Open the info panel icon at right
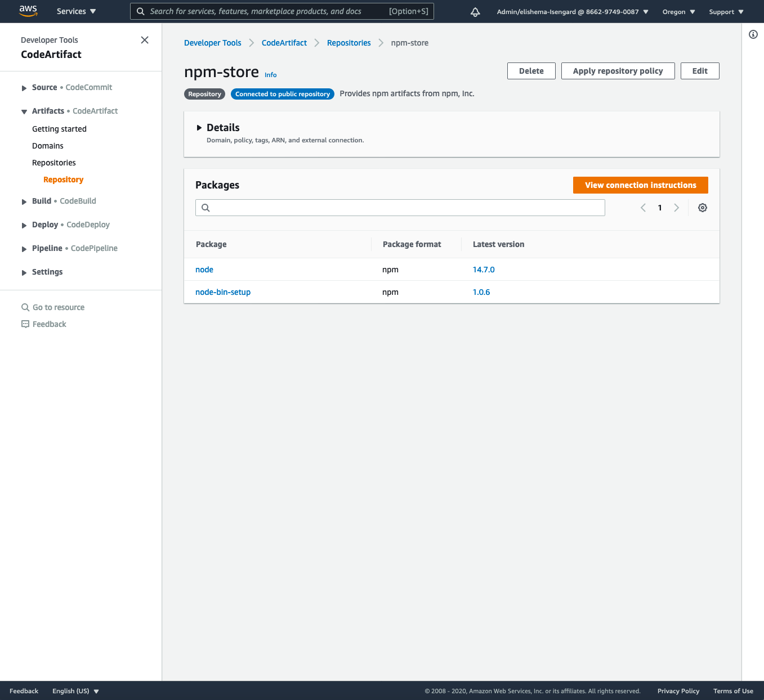Screen dimensions: 764x700 click(753, 34)
